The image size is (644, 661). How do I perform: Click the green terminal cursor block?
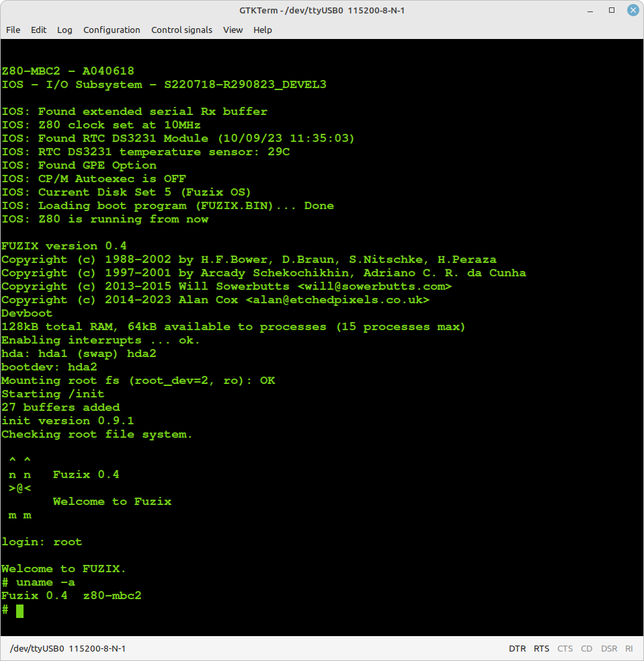(19, 610)
